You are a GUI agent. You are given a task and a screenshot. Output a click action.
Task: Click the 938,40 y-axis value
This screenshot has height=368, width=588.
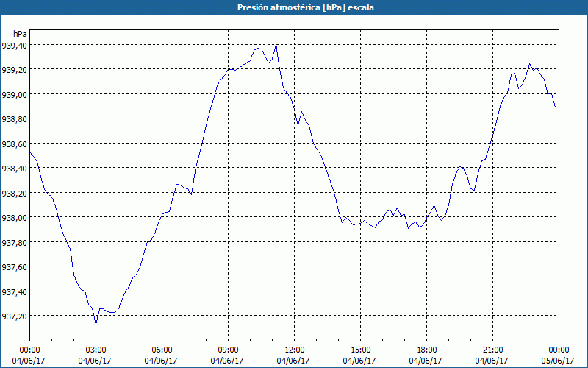click(x=14, y=169)
